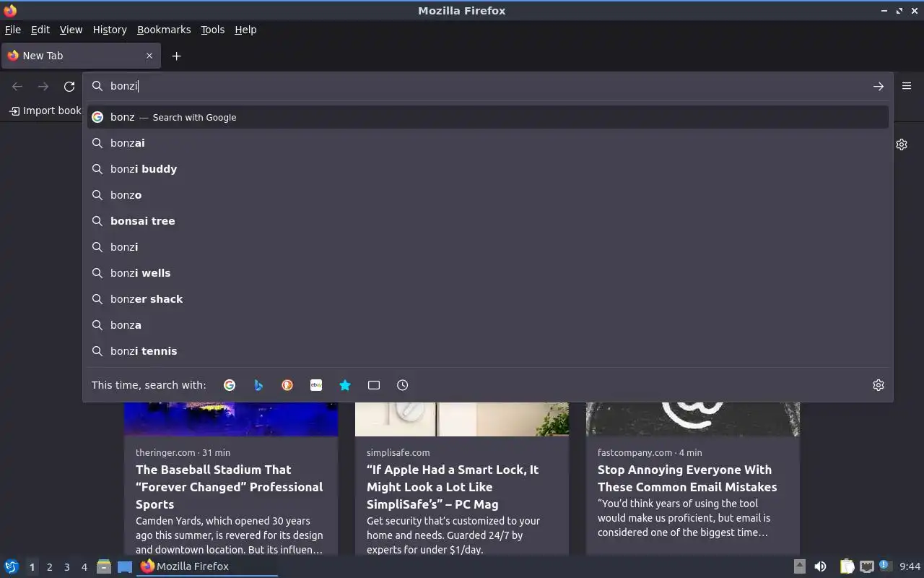Personalize New Tab page gear icon
The width and height of the screenshot is (924, 578).
click(902, 144)
